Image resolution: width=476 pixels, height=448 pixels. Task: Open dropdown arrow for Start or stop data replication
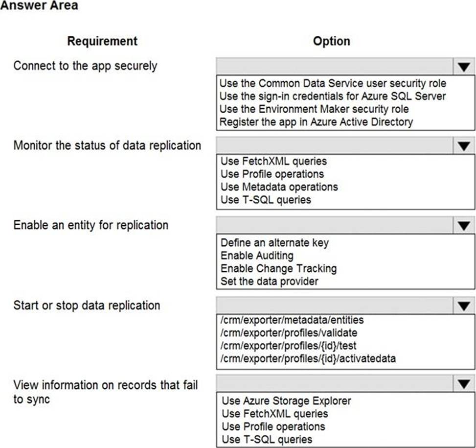coord(464,305)
